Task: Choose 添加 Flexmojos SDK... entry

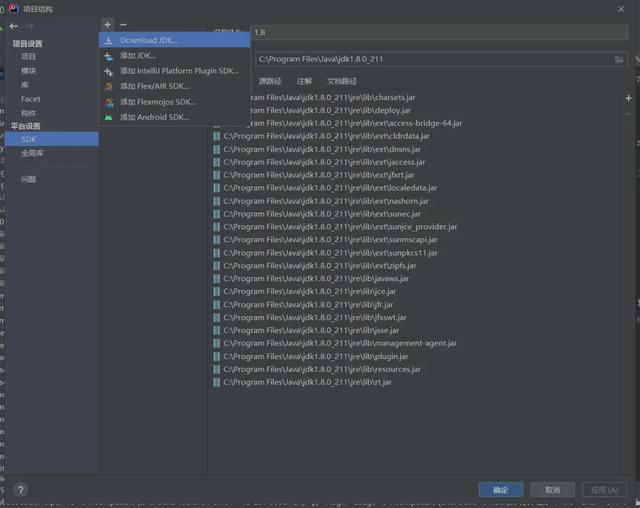Action: pyautogui.click(x=174, y=102)
